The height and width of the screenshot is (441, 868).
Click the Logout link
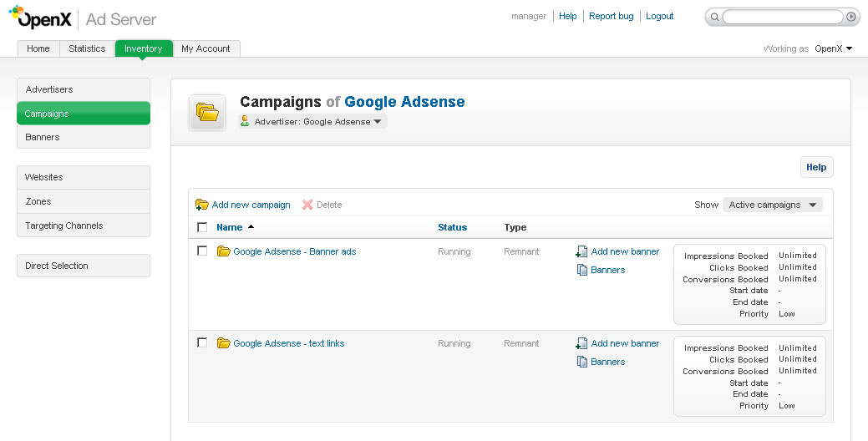click(659, 16)
